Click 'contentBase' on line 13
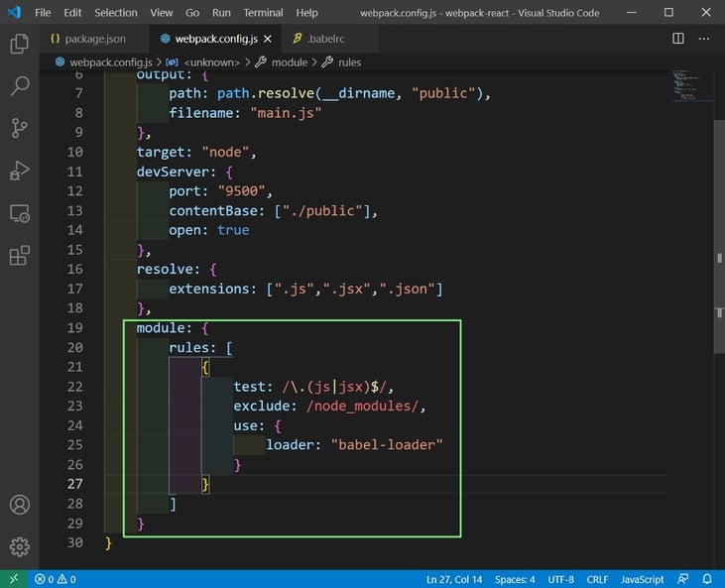The width and height of the screenshot is (725, 588). (213, 211)
